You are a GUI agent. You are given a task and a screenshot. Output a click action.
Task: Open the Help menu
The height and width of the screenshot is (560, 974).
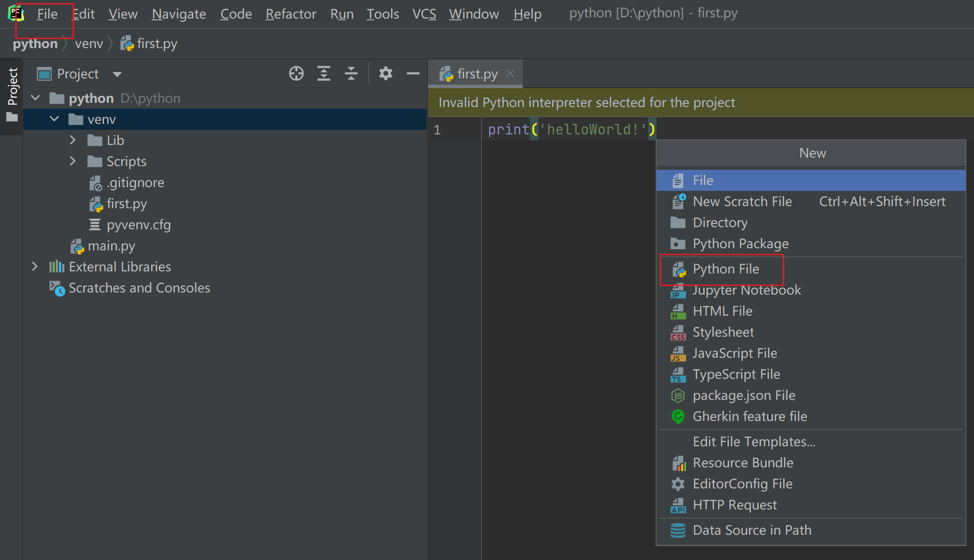(x=527, y=14)
